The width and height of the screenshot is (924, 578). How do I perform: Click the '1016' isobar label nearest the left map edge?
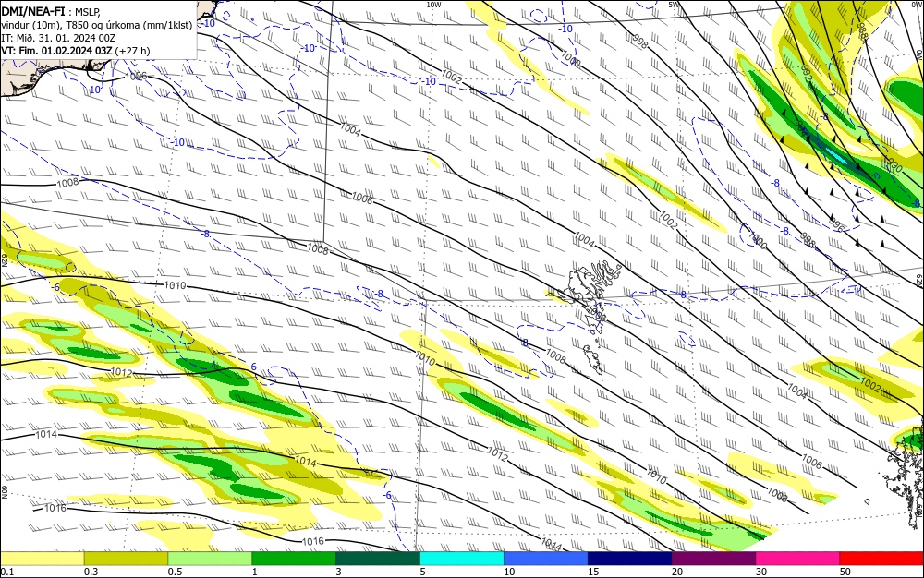[55, 508]
